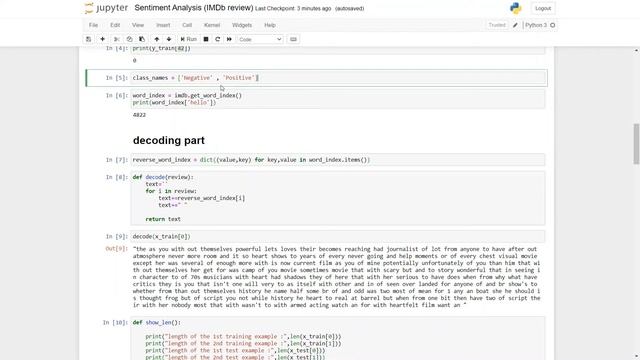Click the Python logo icon

(x=516, y=8)
